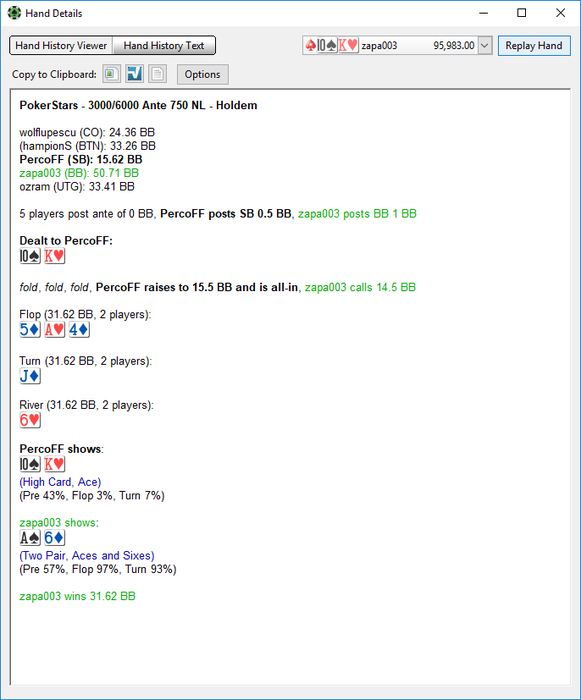
Task: Click '(High Card, Ace)' hand result
Action: [60, 482]
